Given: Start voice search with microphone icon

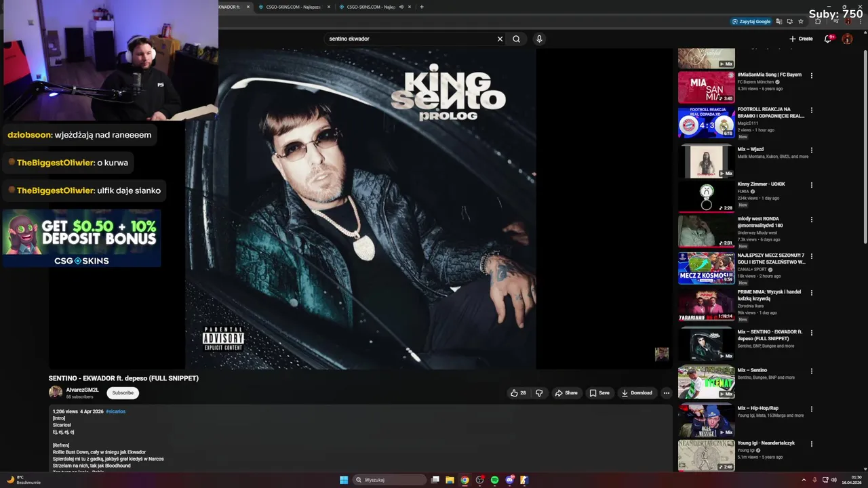Looking at the screenshot, I should [x=539, y=39].
